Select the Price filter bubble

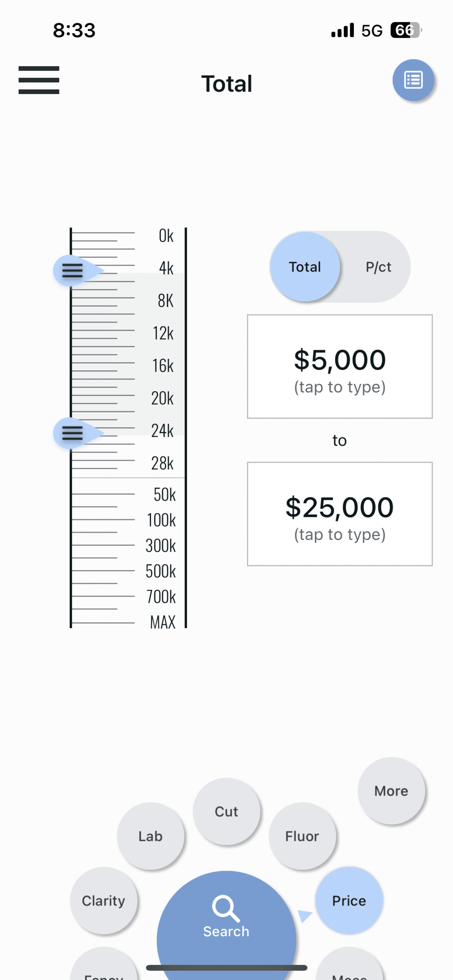click(x=349, y=901)
